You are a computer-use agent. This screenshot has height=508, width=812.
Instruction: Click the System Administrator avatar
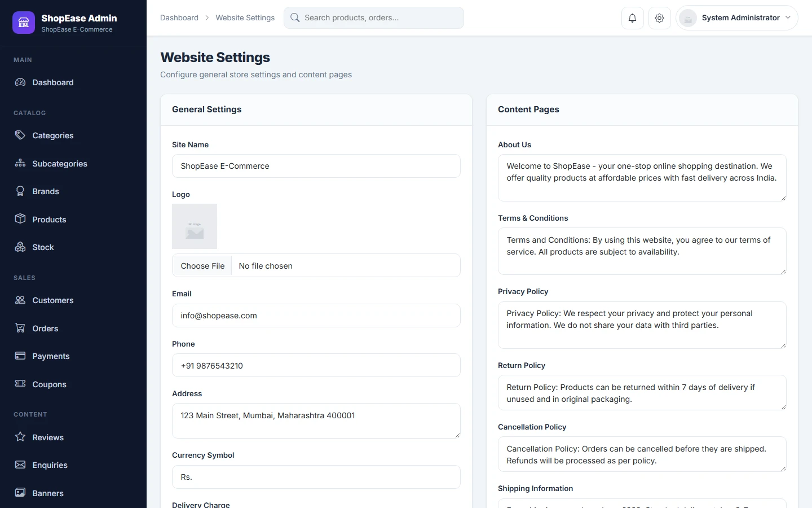(x=688, y=18)
